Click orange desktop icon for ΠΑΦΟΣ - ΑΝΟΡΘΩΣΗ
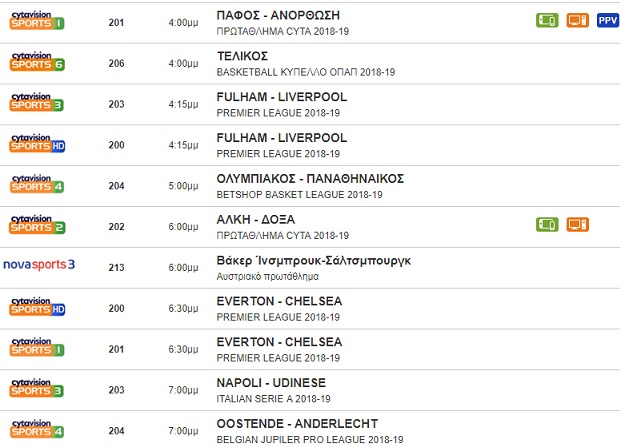 (x=578, y=20)
